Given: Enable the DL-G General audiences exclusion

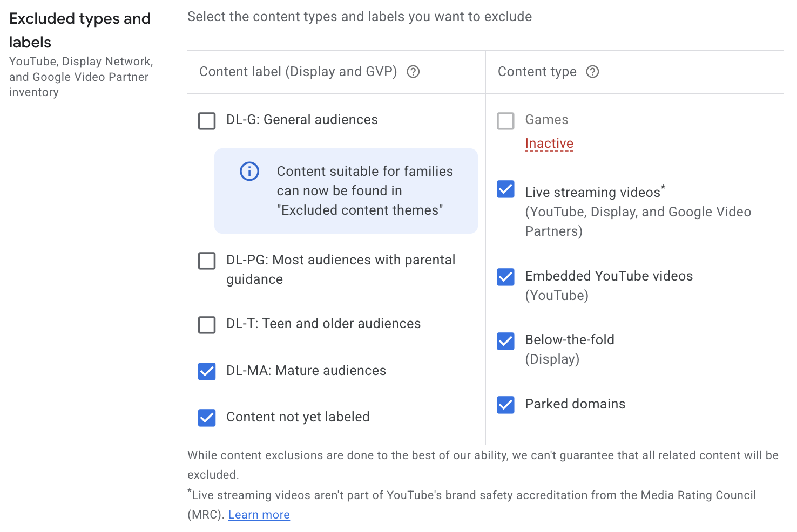Looking at the screenshot, I should tap(207, 120).
